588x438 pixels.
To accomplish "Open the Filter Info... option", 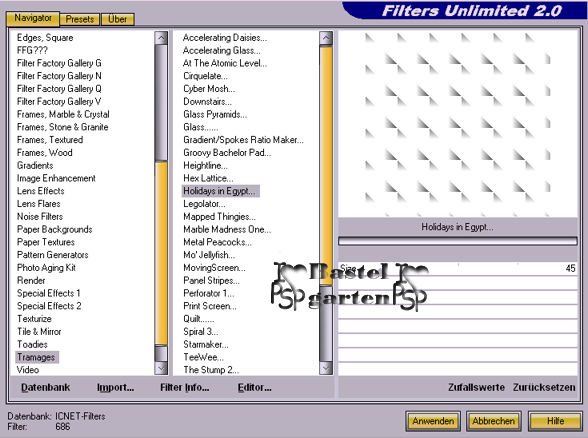I will 184,387.
